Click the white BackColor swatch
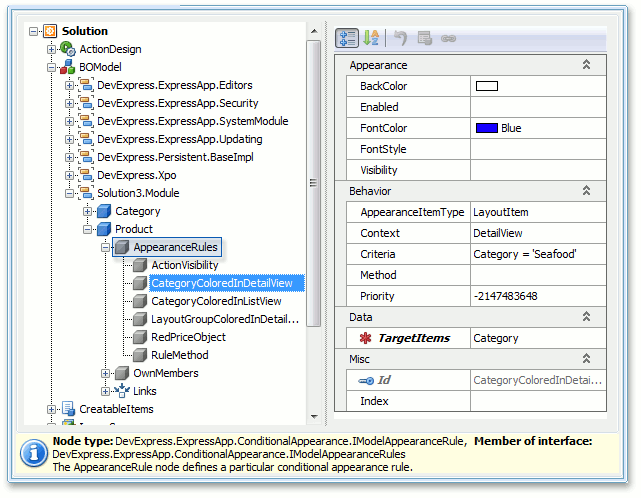 (486, 86)
